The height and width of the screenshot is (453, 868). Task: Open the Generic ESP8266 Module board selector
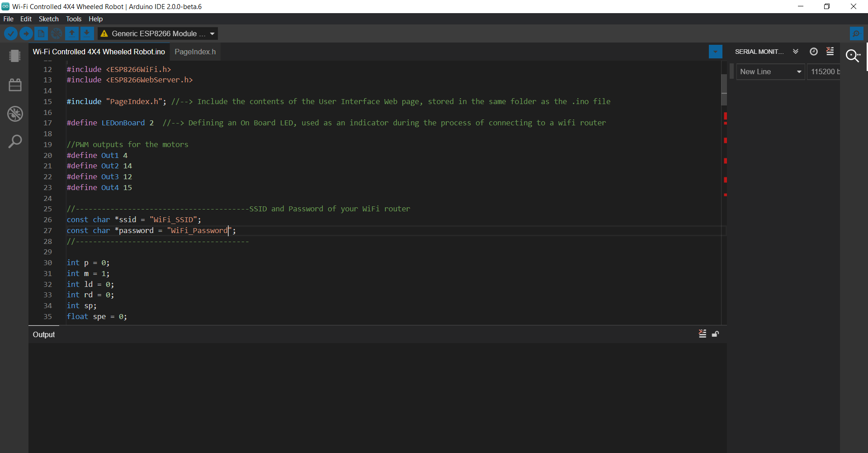(x=157, y=33)
